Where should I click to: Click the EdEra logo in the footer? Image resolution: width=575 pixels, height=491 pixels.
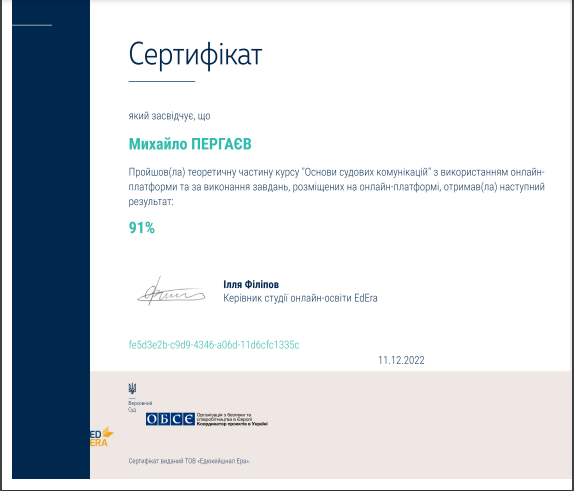[x=101, y=437]
